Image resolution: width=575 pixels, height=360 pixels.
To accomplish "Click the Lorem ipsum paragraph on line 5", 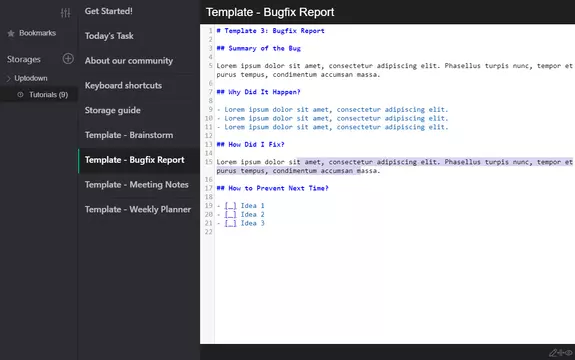I will (x=395, y=70).
